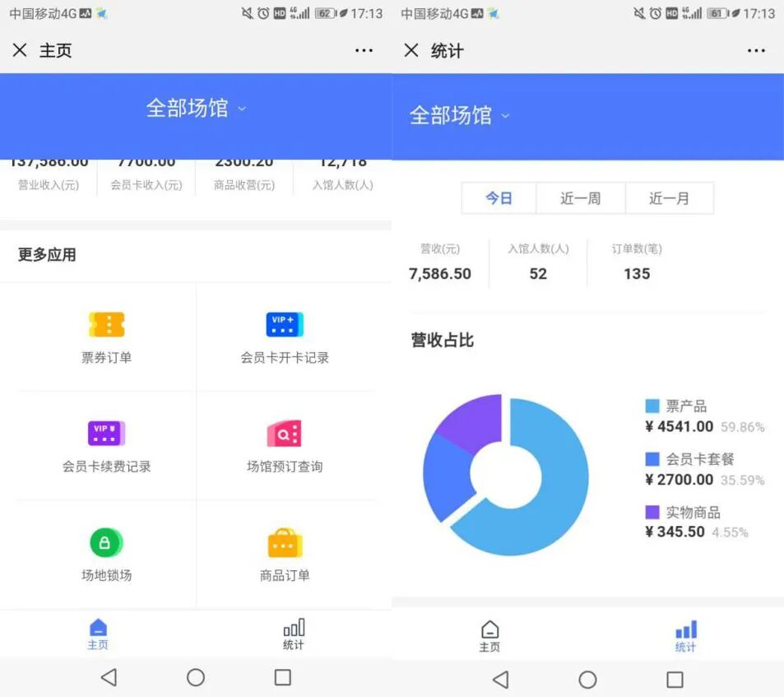Switch to the 近一周 weekly tab

click(x=580, y=197)
